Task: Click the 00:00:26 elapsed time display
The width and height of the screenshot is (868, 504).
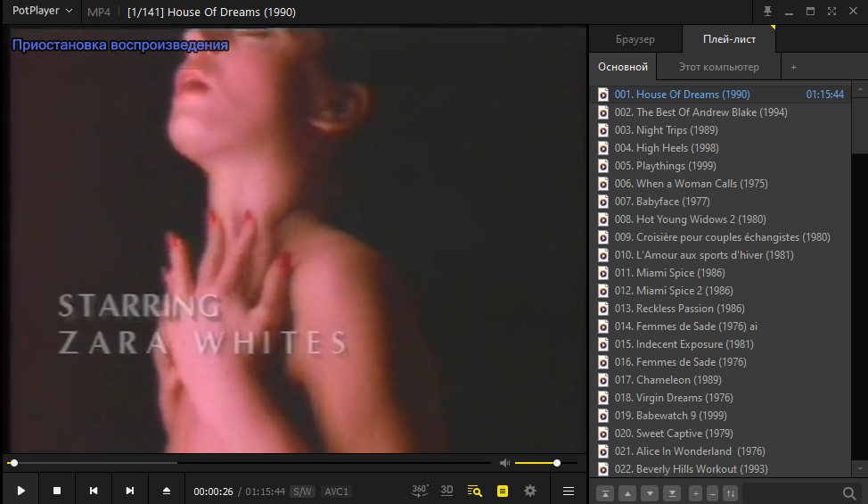Action: click(213, 492)
